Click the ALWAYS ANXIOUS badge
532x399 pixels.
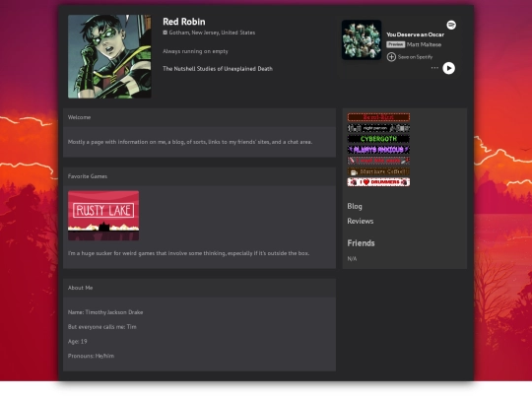coord(378,150)
